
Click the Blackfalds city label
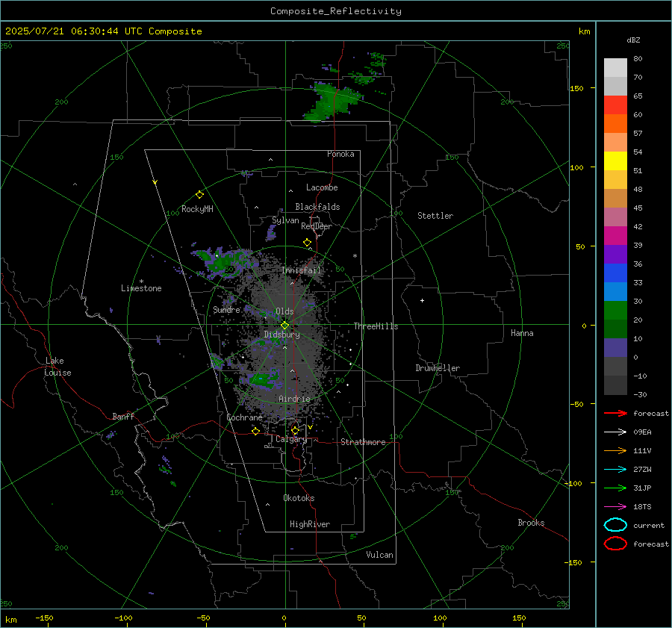[317, 207]
